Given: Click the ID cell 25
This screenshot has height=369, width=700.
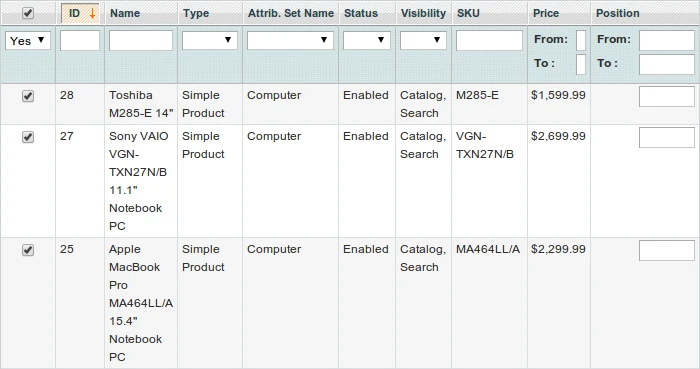Looking at the screenshot, I should [67, 249].
